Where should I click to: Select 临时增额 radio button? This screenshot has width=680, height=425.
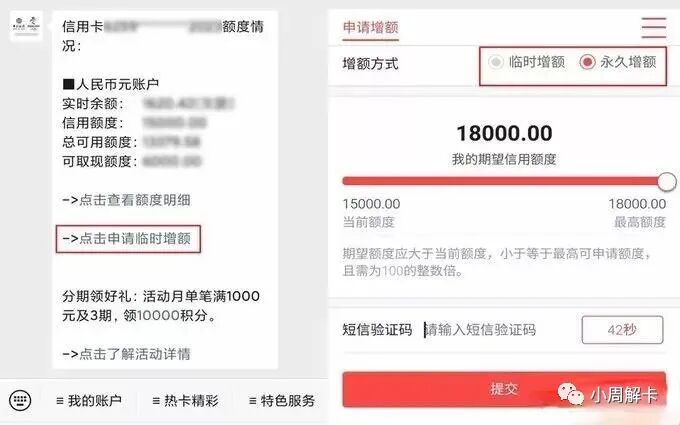point(496,62)
